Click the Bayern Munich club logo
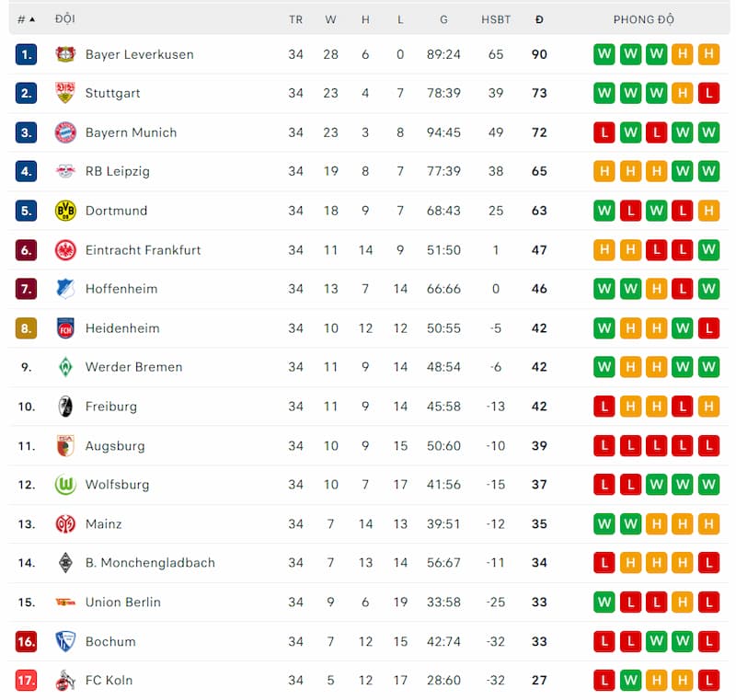736x700 pixels. [x=65, y=132]
